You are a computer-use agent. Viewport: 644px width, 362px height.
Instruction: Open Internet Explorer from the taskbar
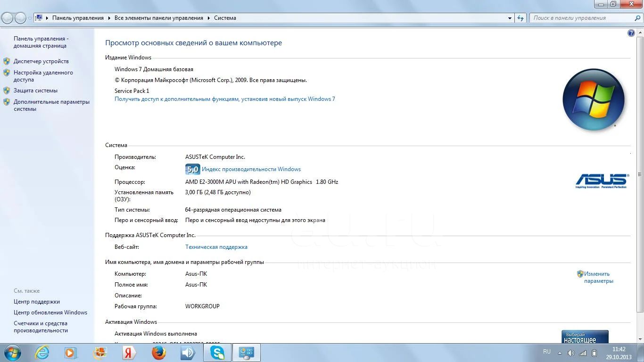tap(42, 353)
